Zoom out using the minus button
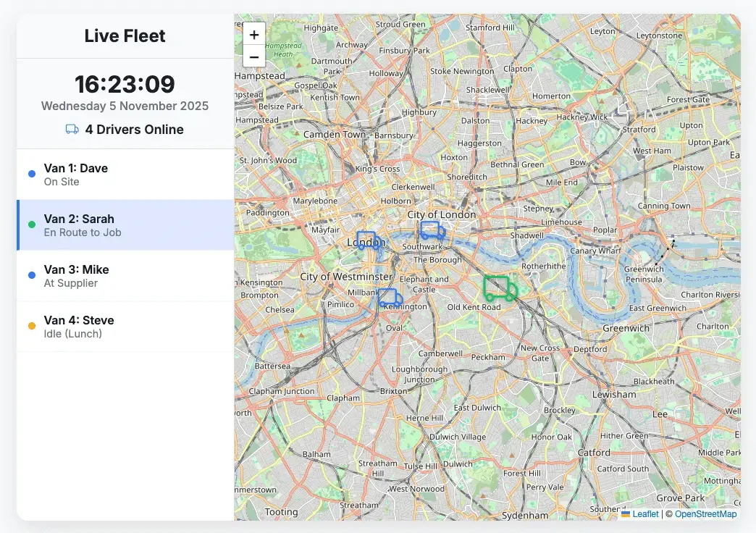This screenshot has width=756, height=533. 253,56
